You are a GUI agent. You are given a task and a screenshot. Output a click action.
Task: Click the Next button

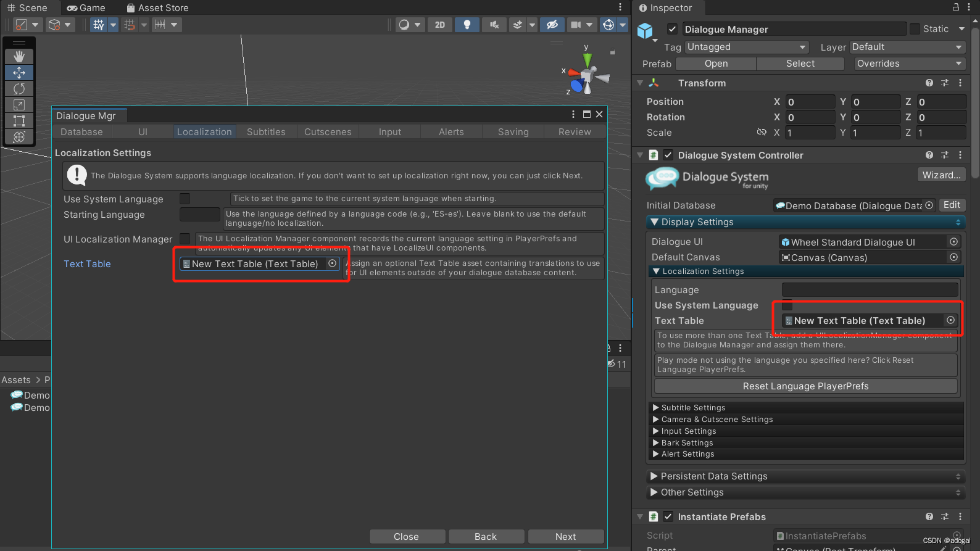point(566,537)
